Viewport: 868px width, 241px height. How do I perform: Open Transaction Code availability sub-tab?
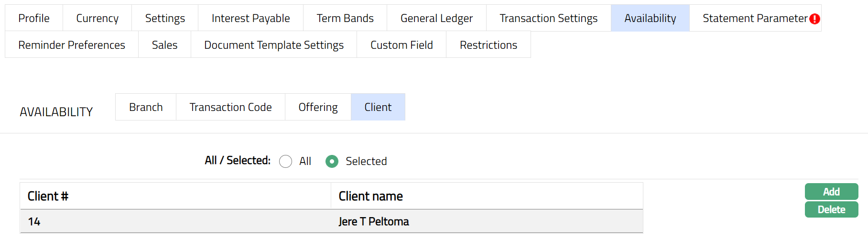point(230,107)
